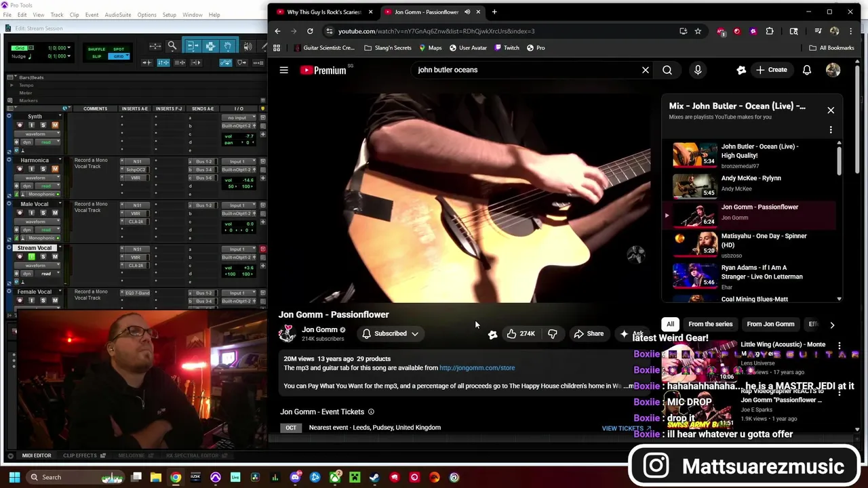Viewport: 868px width, 488px height.
Task: Record-enable the Harmonica track
Action: [x=20, y=169]
